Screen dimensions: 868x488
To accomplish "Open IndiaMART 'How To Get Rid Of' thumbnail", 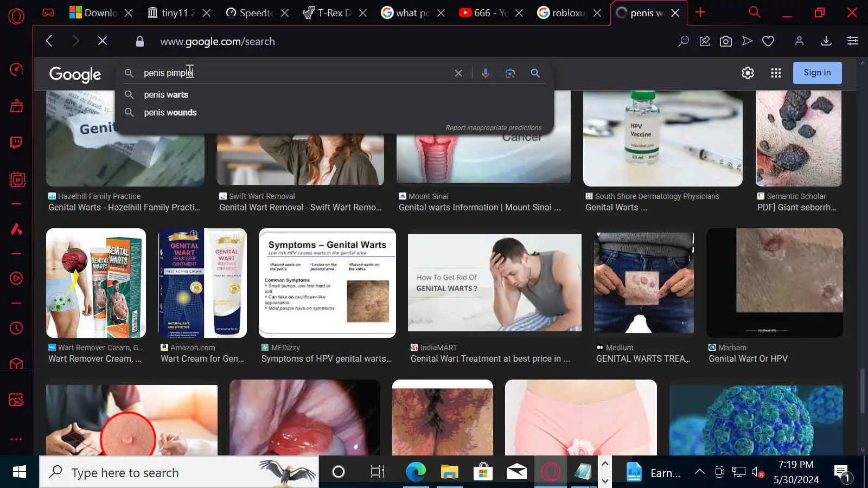I will [x=494, y=282].
